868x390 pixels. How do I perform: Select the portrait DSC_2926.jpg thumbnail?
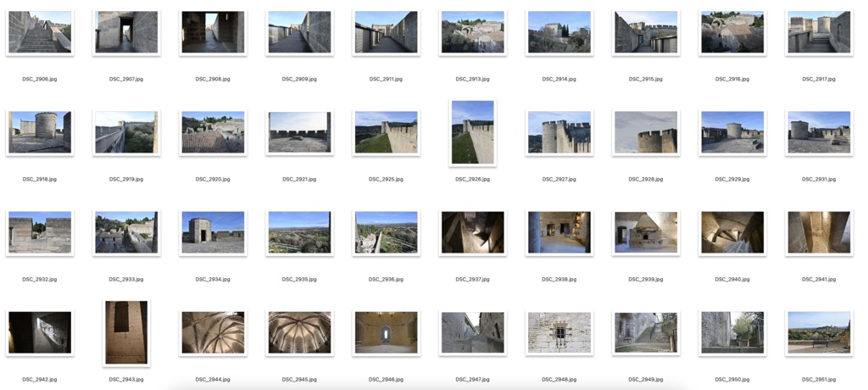pos(473,132)
